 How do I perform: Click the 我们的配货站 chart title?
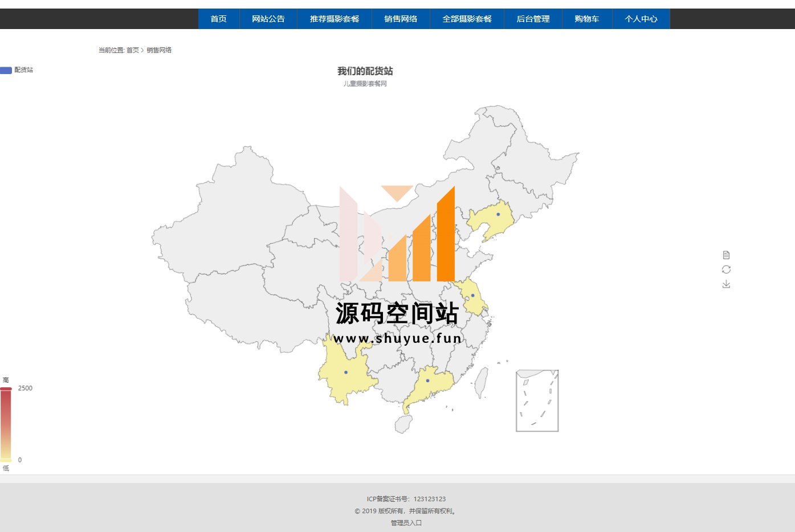pos(365,71)
